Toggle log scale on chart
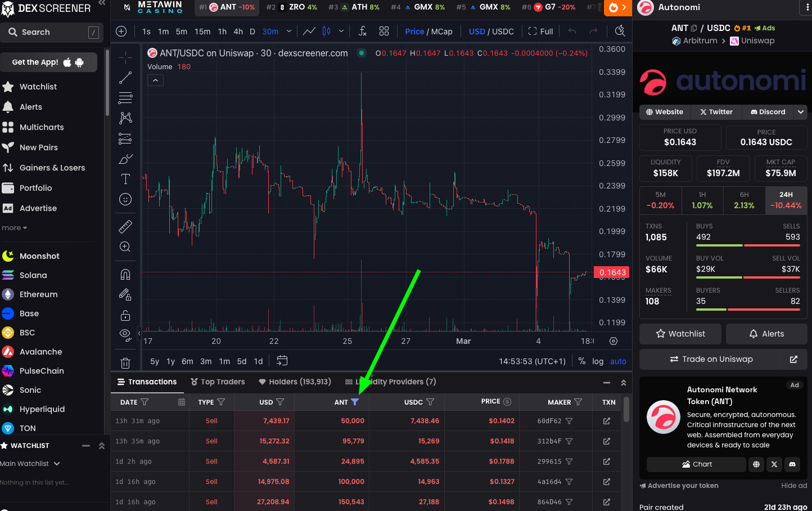 pos(598,361)
